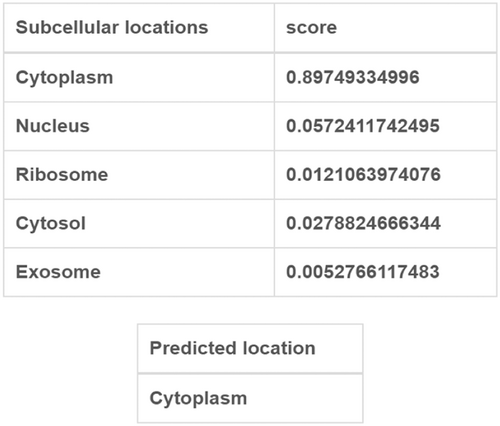Click the Cytoplasm score 0.89749334996
500x426 pixels.
[x=353, y=77]
